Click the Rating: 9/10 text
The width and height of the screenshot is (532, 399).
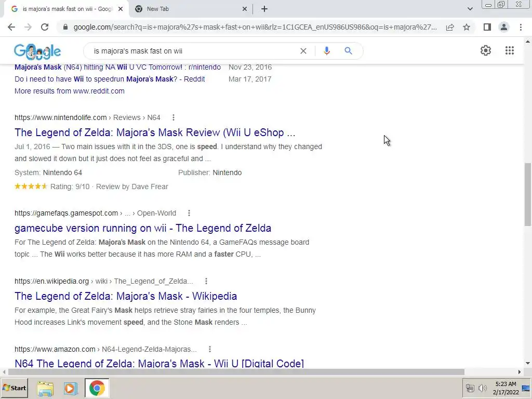click(x=70, y=187)
